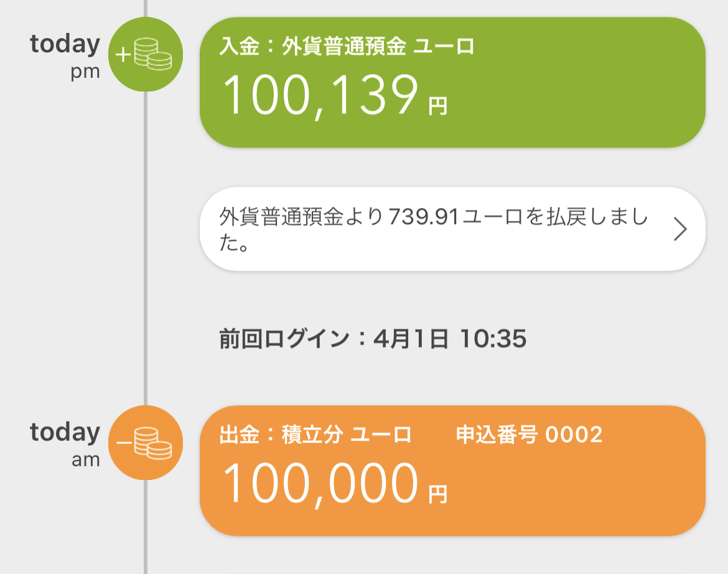Click the 100,000 amount figure

pyautogui.click(x=321, y=484)
